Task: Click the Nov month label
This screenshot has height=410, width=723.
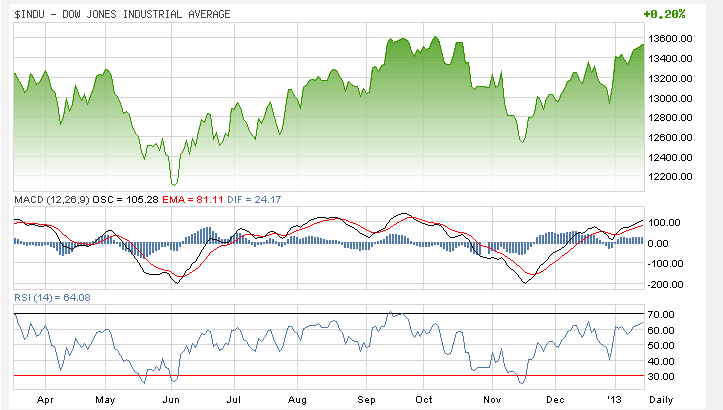Action: tap(492, 400)
